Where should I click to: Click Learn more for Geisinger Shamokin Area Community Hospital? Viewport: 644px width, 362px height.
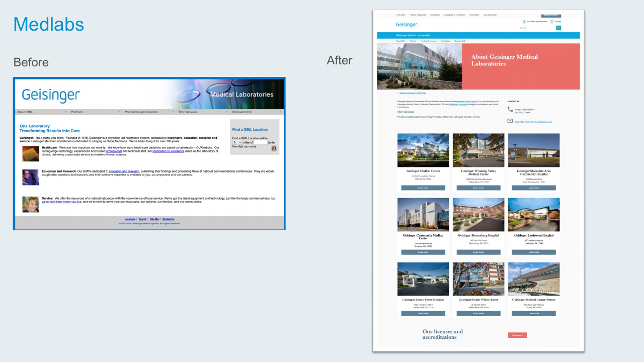[x=534, y=188]
